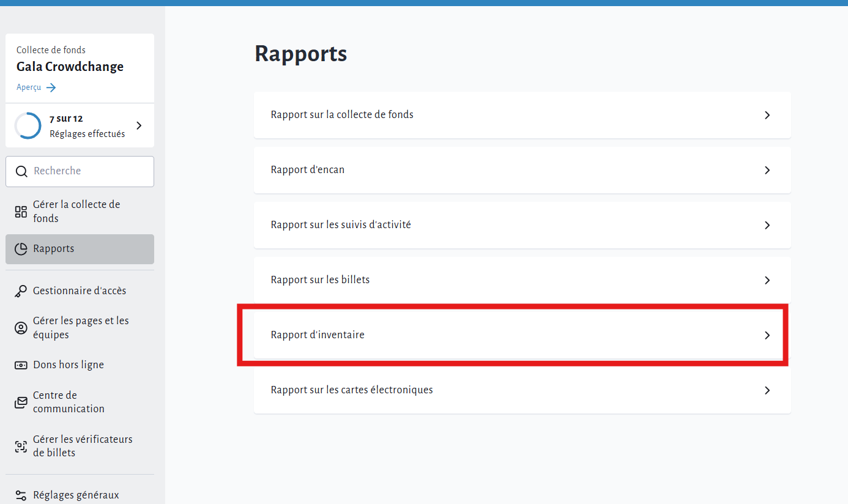
Task: Click the key icon for Gestionnaire d'accès
Action: [21, 291]
